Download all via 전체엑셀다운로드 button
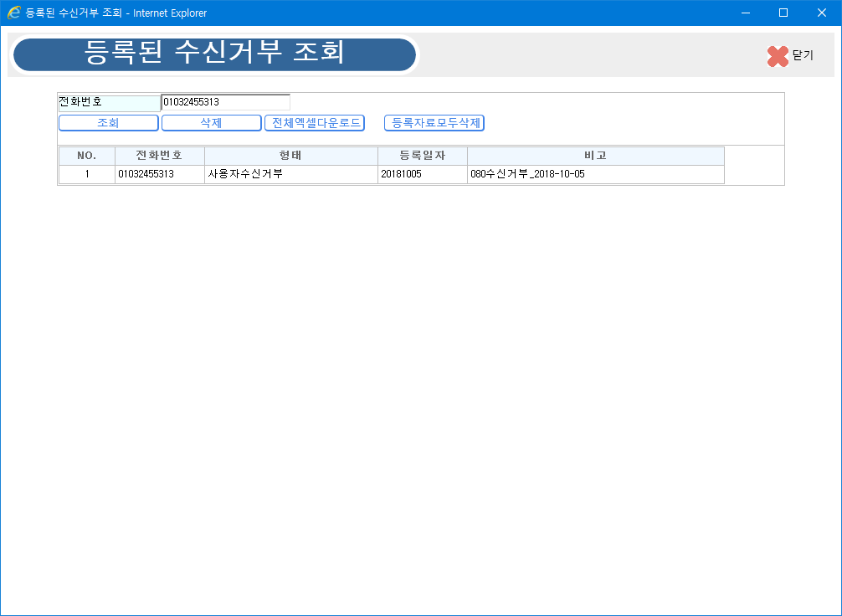842x616 pixels. coord(315,123)
